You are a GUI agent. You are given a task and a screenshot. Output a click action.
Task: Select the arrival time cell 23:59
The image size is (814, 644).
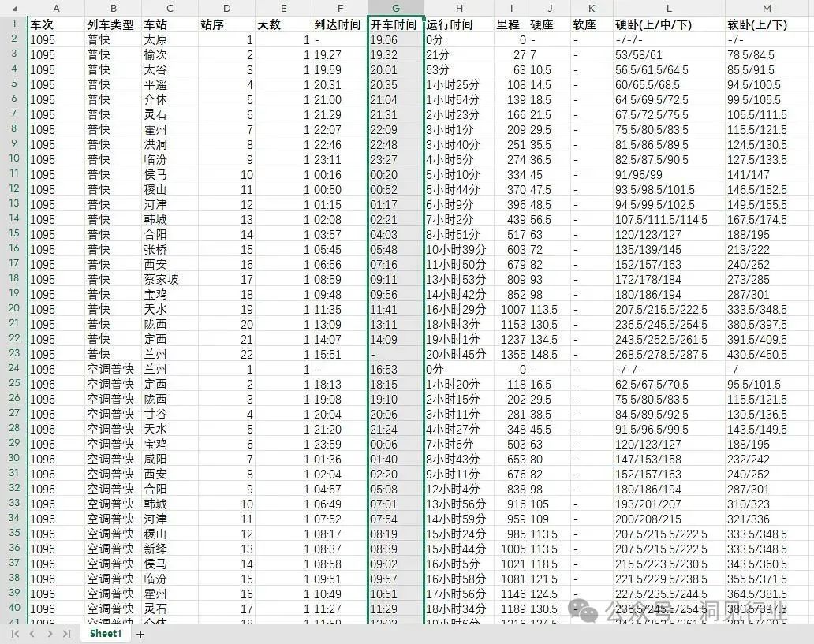[340, 445]
